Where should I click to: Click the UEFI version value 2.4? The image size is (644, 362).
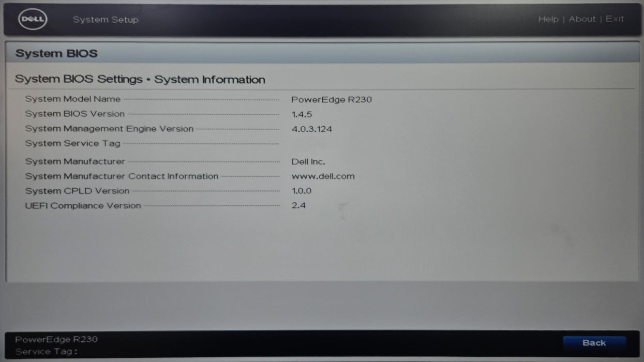298,205
